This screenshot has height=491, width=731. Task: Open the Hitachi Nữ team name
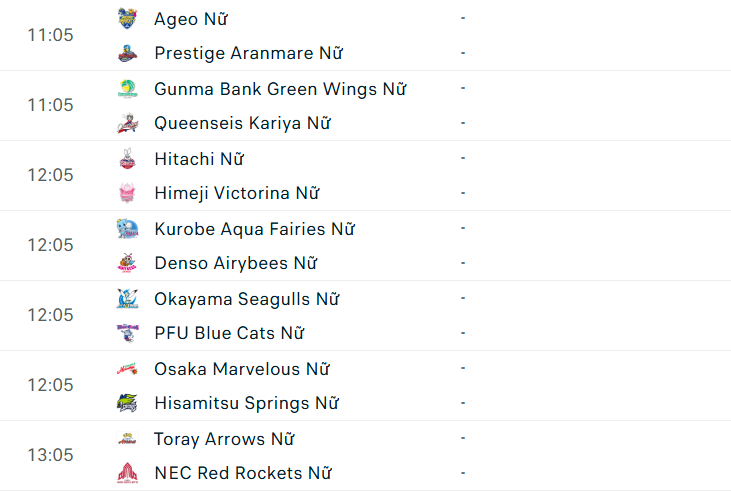(x=199, y=159)
